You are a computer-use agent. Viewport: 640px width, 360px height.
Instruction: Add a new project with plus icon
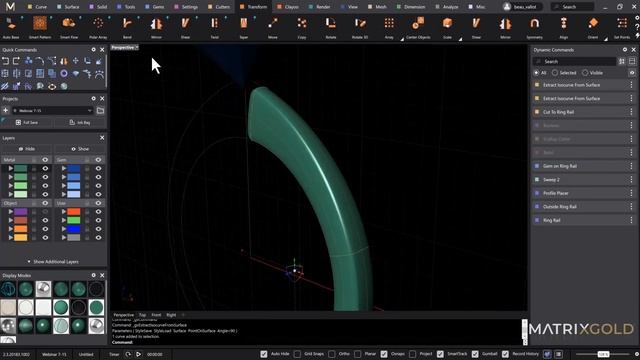coord(5,111)
